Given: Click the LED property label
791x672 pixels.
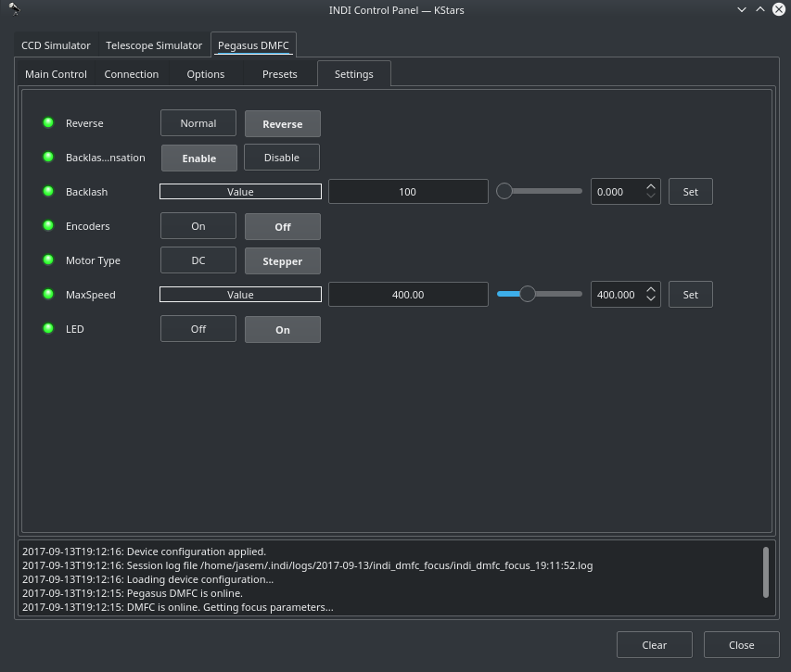Looking at the screenshot, I should (x=75, y=329).
